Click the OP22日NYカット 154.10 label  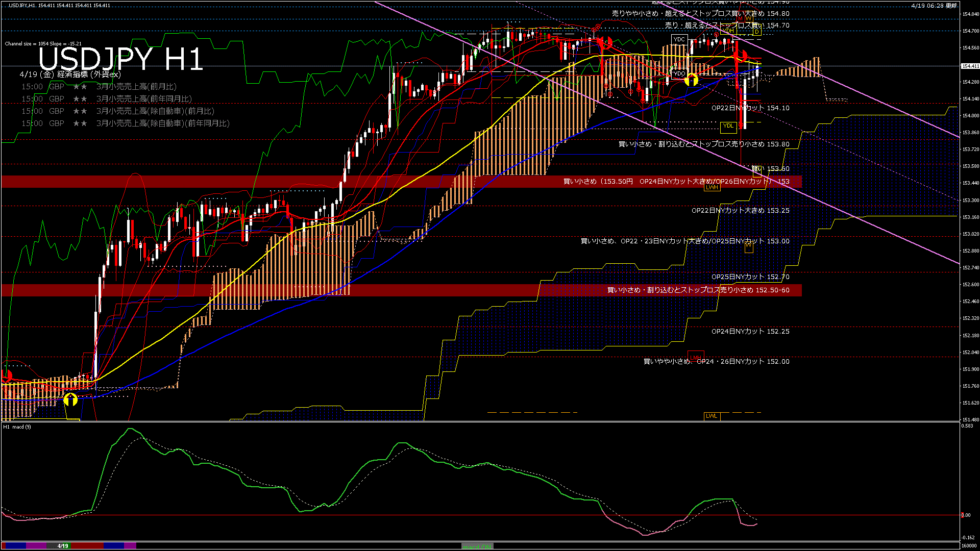point(750,108)
